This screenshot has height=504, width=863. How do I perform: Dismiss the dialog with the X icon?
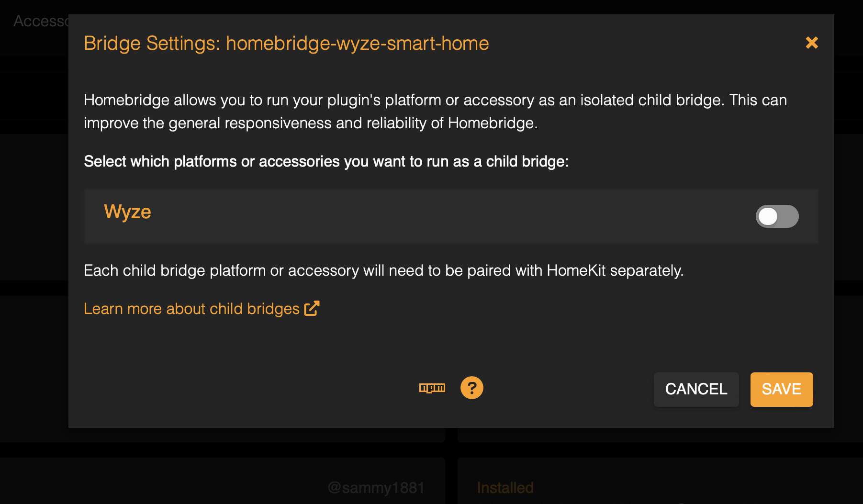(x=812, y=43)
